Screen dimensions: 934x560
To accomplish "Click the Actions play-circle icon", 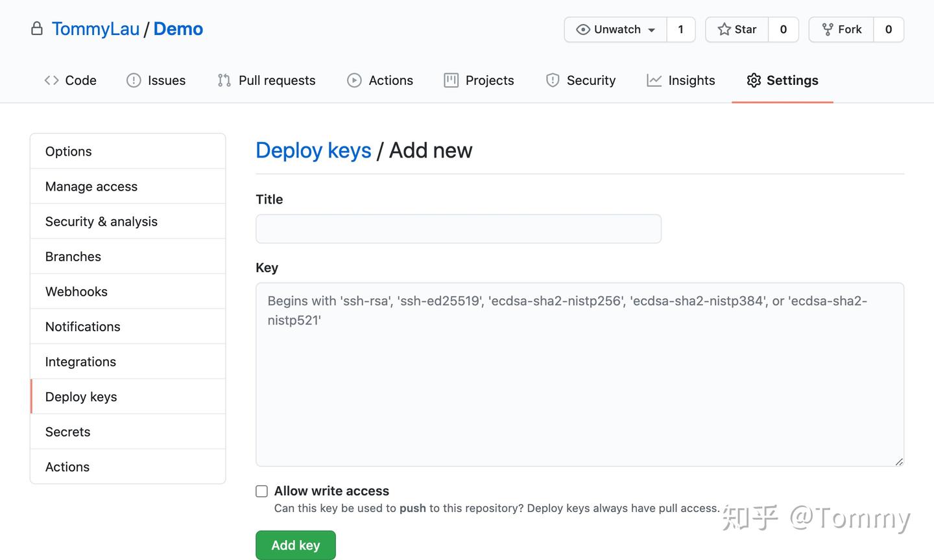I will [x=354, y=80].
